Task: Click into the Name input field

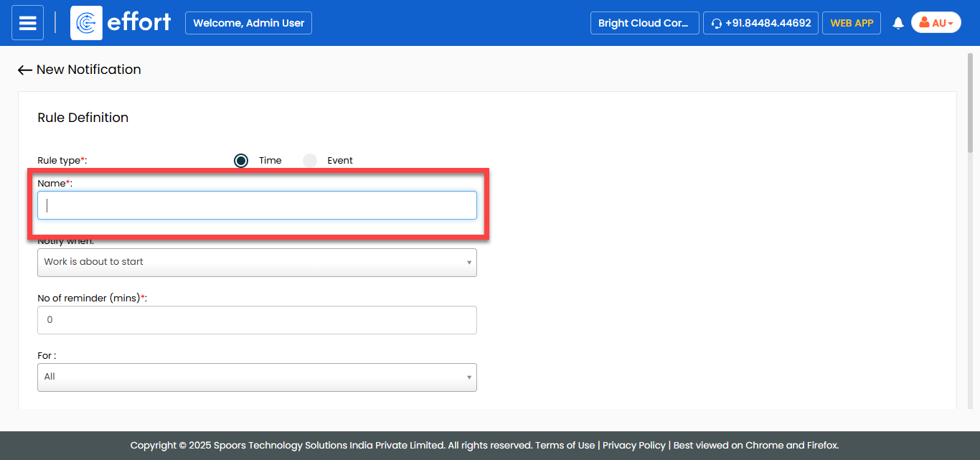Action: tap(257, 205)
